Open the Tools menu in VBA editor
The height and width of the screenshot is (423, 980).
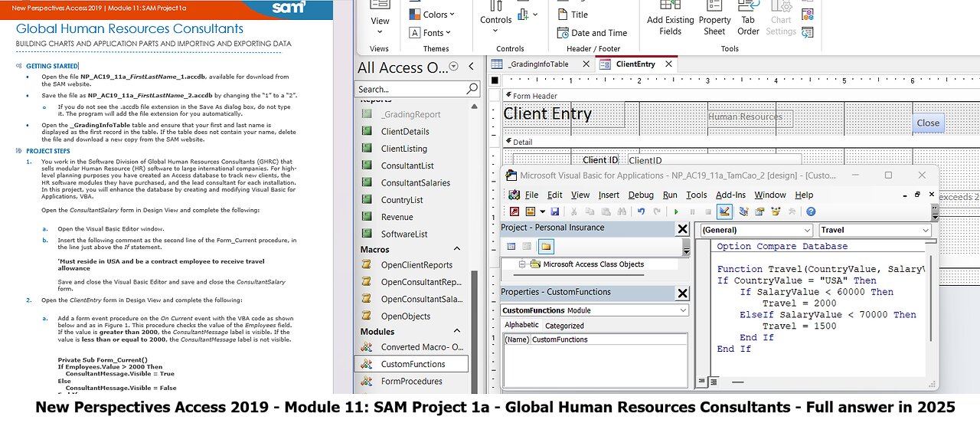(696, 195)
